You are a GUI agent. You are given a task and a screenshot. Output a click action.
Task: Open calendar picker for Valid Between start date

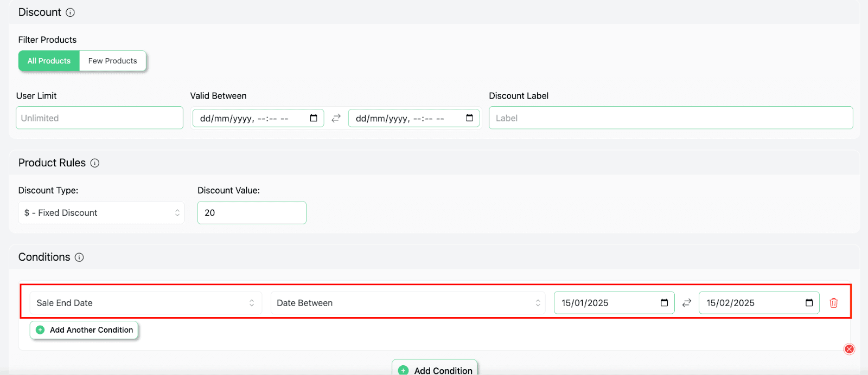314,118
